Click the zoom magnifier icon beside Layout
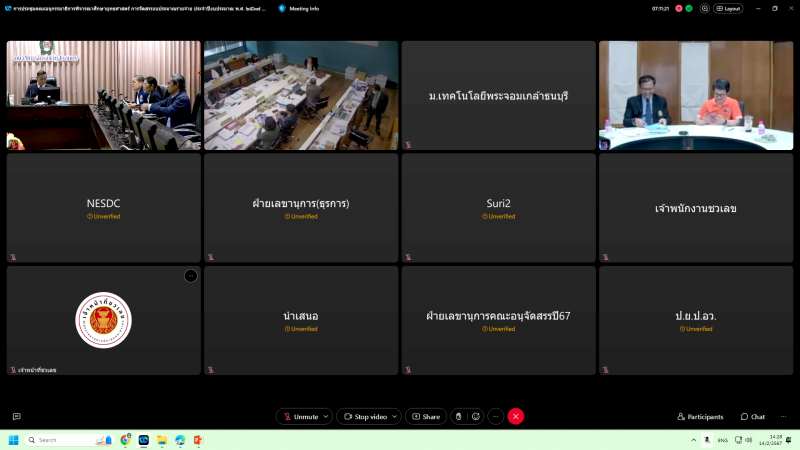Screen dimensions: 800x450 tap(705, 8)
